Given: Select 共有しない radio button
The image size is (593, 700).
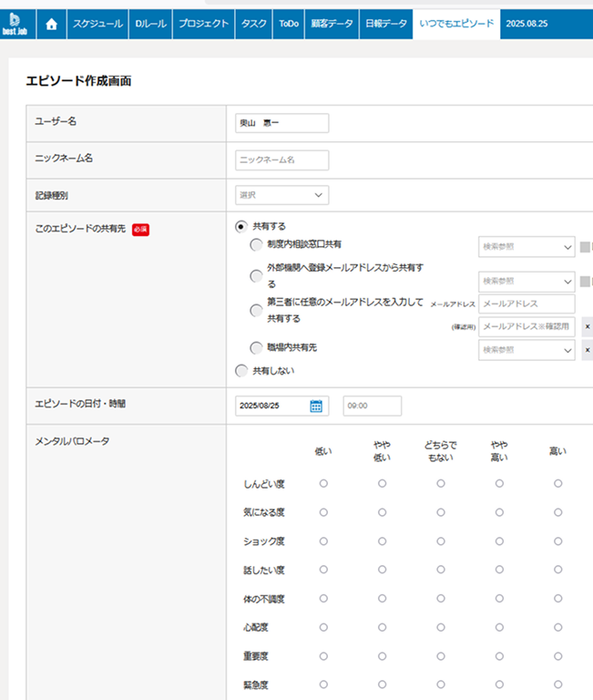Looking at the screenshot, I should coord(241,371).
